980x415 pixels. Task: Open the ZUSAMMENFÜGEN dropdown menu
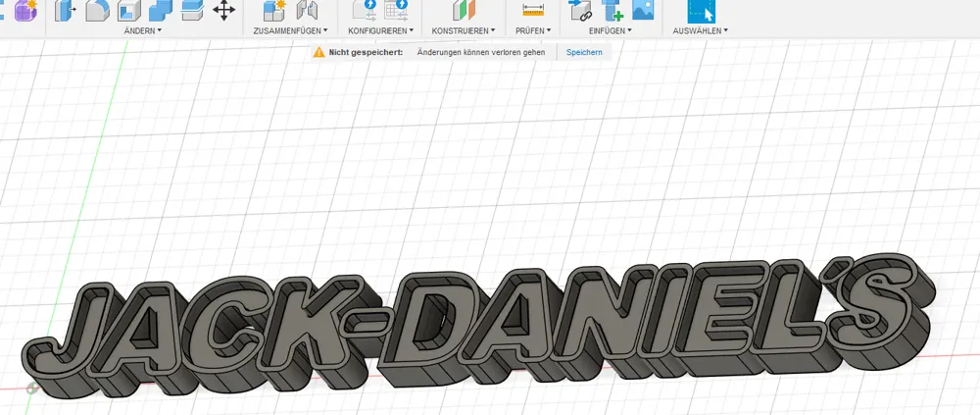[x=291, y=30]
